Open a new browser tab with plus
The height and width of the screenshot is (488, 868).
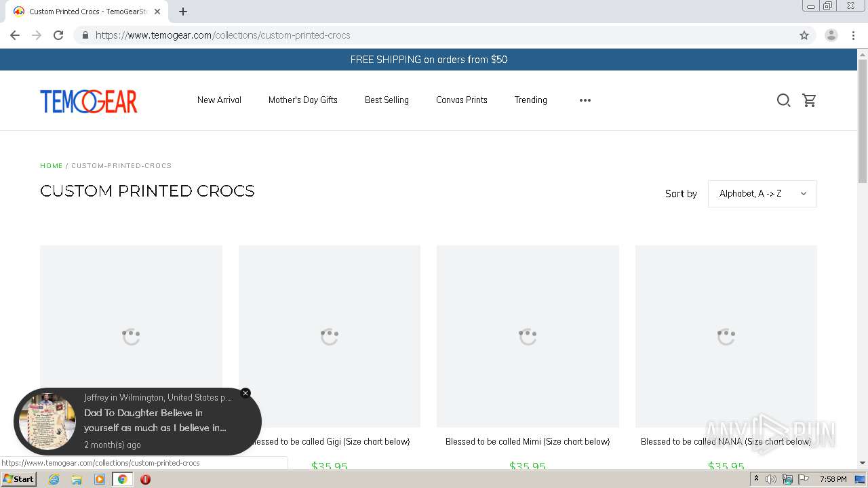[183, 12]
